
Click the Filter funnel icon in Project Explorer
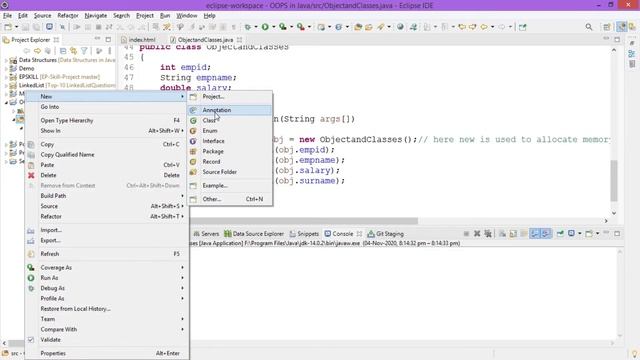(x=84, y=51)
